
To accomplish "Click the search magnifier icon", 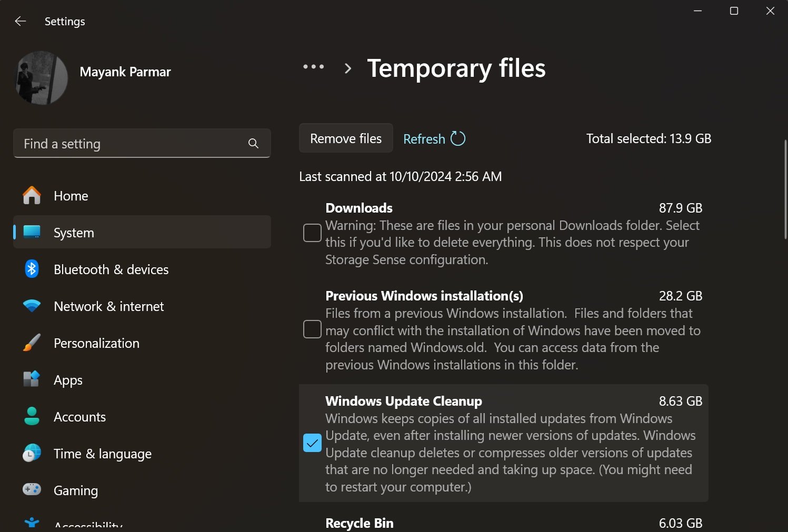I will coord(253,143).
